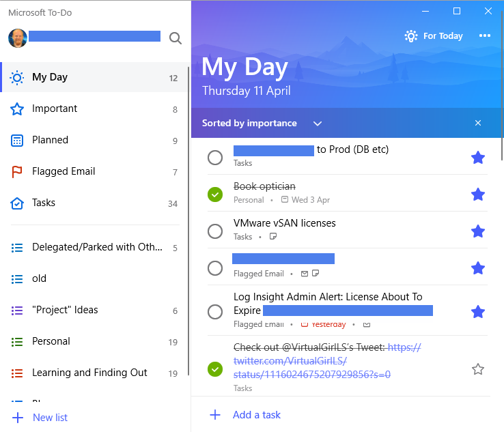Screen dimensions: 504x432
Task: Click the note icon on VMware vSAN task
Action: click(x=273, y=237)
